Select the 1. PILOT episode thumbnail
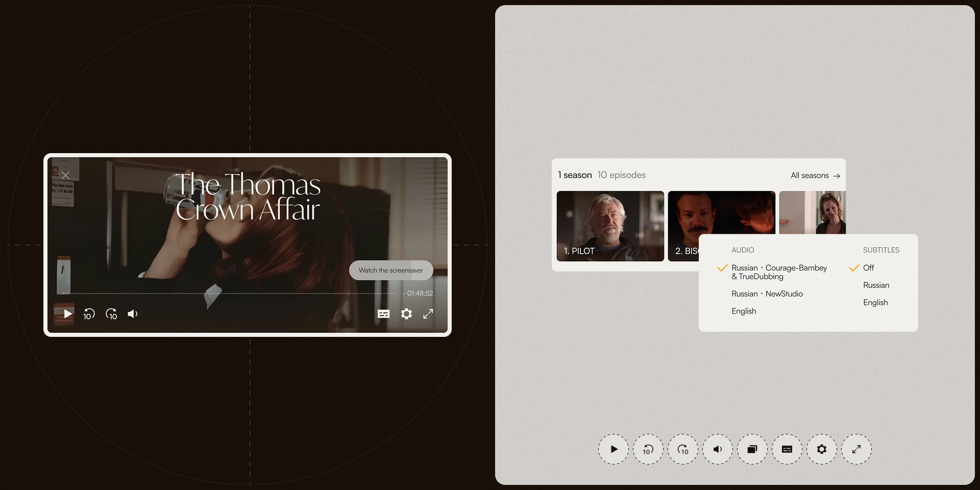Viewport: 980px width, 490px height. point(610,226)
